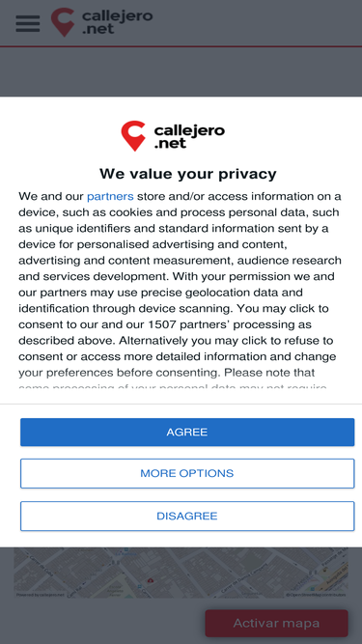
Task: Click the faded last line of consent text
Action: [173, 387]
